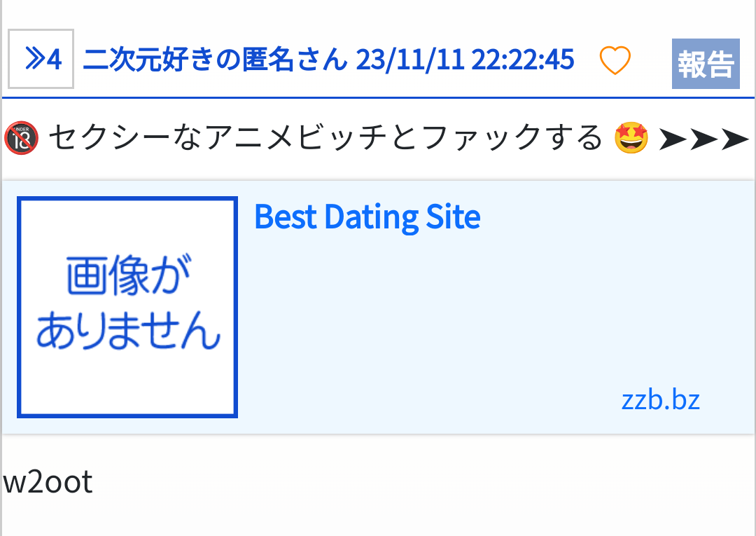Like the post with the heart icon
Screen dimensions: 756x536
[615, 61]
